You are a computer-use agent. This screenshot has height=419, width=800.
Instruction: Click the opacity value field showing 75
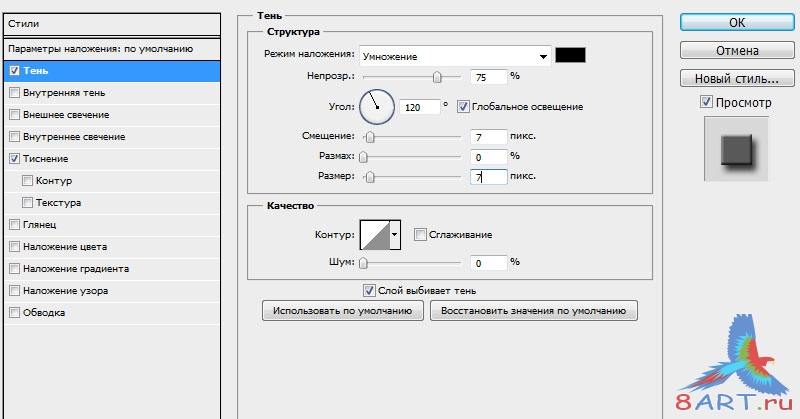click(x=488, y=77)
